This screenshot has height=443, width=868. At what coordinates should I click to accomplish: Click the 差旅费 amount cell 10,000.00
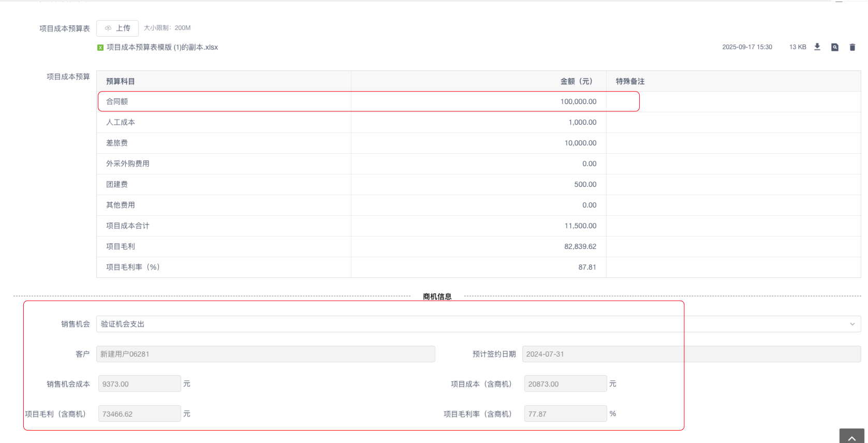click(x=580, y=143)
